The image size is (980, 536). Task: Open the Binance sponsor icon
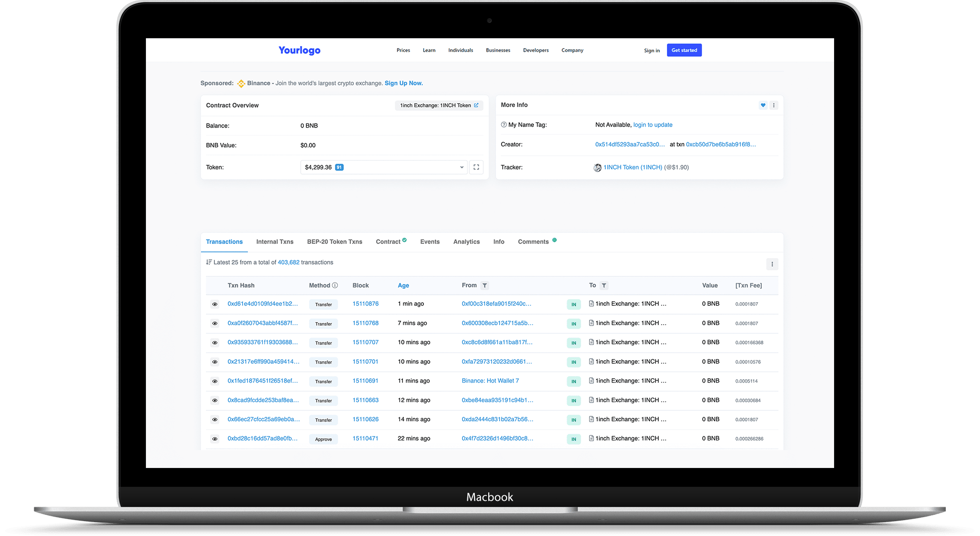pos(241,83)
